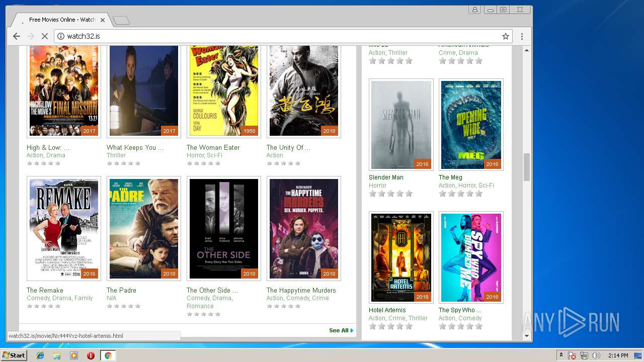644x362 pixels.
Task: Click 'The Remake' title link
Action: tap(45, 290)
